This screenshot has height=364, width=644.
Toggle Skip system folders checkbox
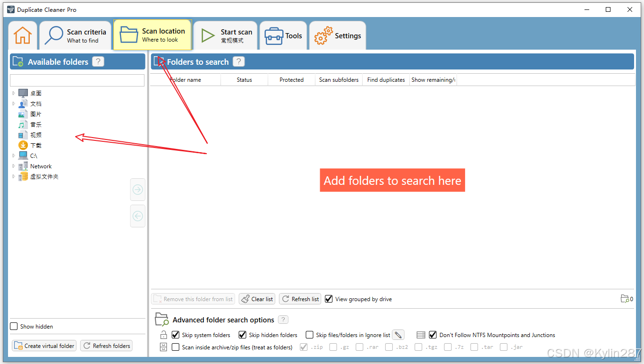pyautogui.click(x=176, y=335)
